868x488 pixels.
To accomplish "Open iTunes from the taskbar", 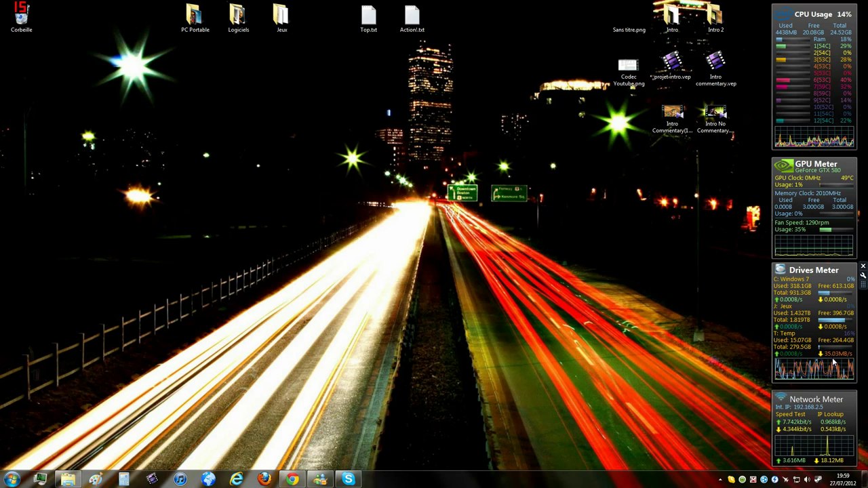I will click(180, 479).
